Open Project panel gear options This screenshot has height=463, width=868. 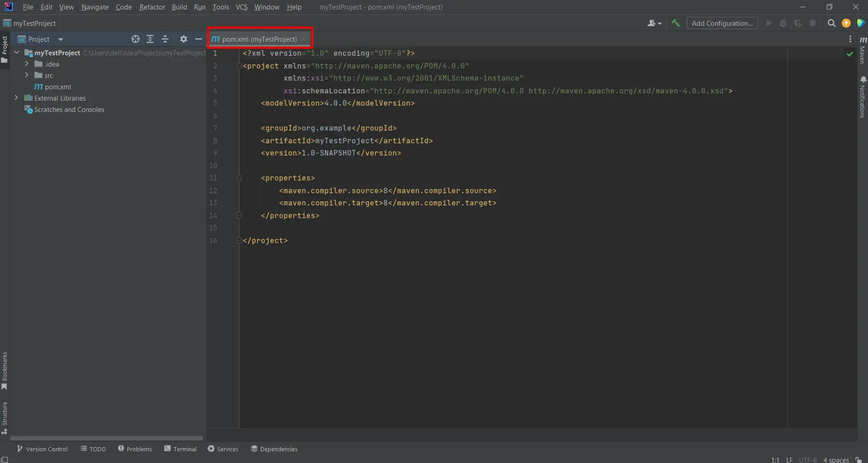[x=183, y=39]
